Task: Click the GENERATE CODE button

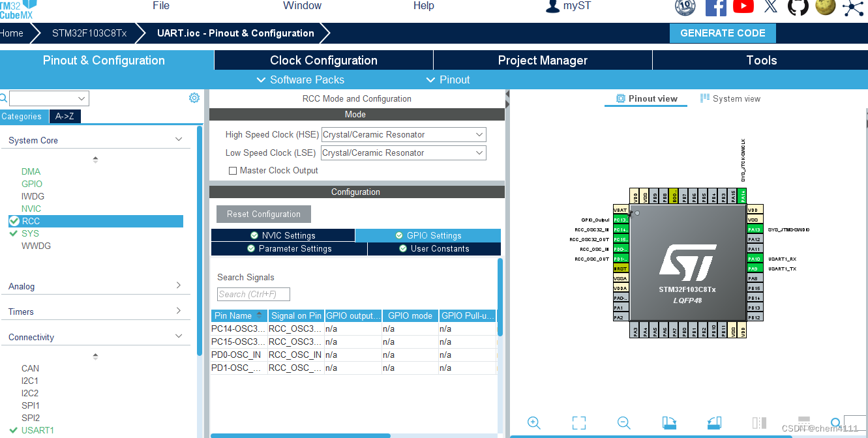Action: click(x=723, y=33)
